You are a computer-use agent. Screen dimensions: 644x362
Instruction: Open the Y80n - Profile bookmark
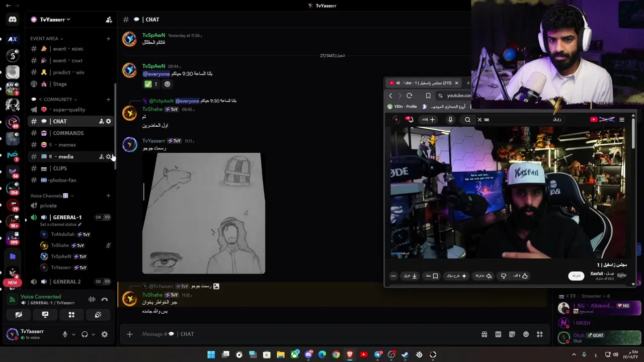pos(403,107)
